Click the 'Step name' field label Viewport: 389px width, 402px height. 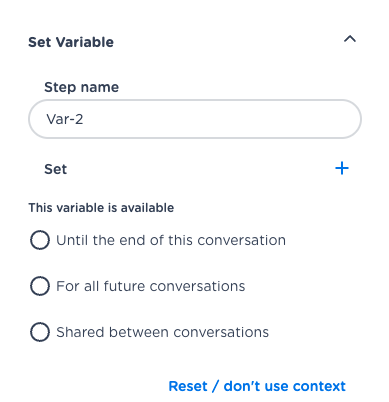click(82, 87)
